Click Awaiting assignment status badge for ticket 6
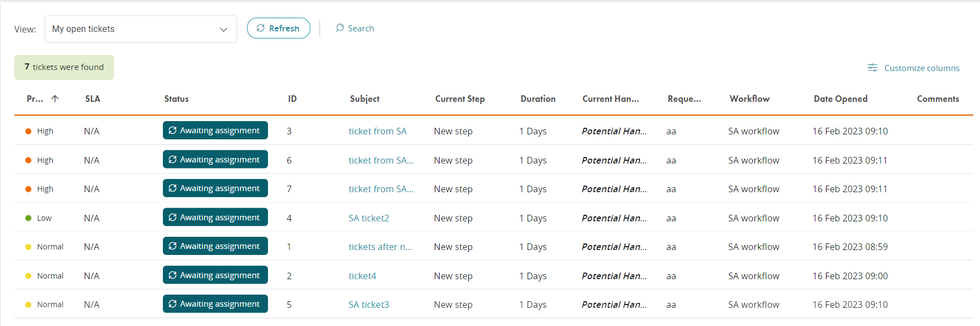The width and height of the screenshot is (980, 326). coord(215,160)
